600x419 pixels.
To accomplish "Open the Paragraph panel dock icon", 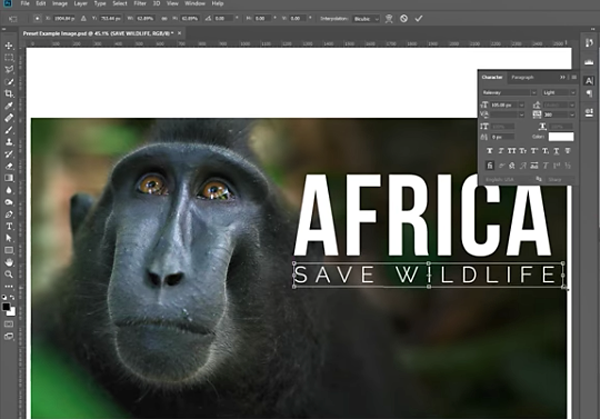I will click(589, 93).
